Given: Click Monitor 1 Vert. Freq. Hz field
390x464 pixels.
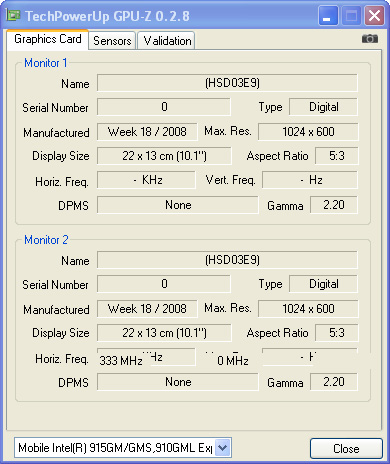Looking at the screenshot, I should tap(310, 180).
